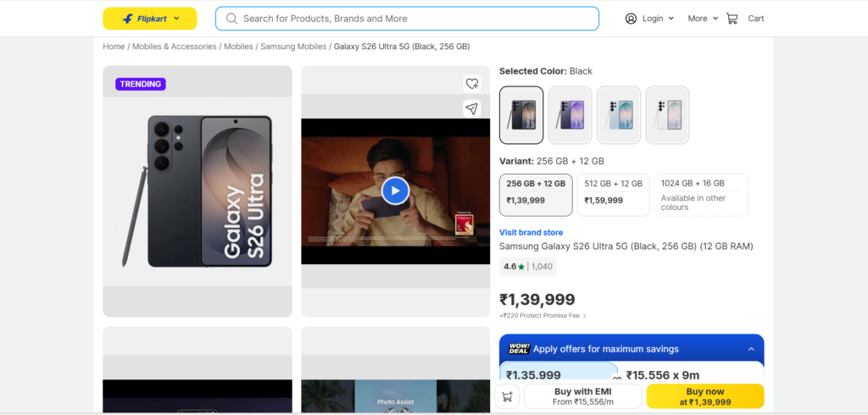The image size is (868, 415).
Task: Click the Buy now button
Action: tap(705, 396)
